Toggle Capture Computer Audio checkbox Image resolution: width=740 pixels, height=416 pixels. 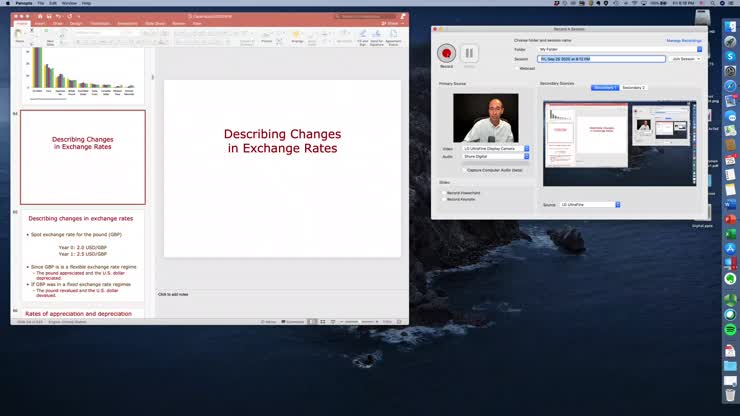click(464, 170)
